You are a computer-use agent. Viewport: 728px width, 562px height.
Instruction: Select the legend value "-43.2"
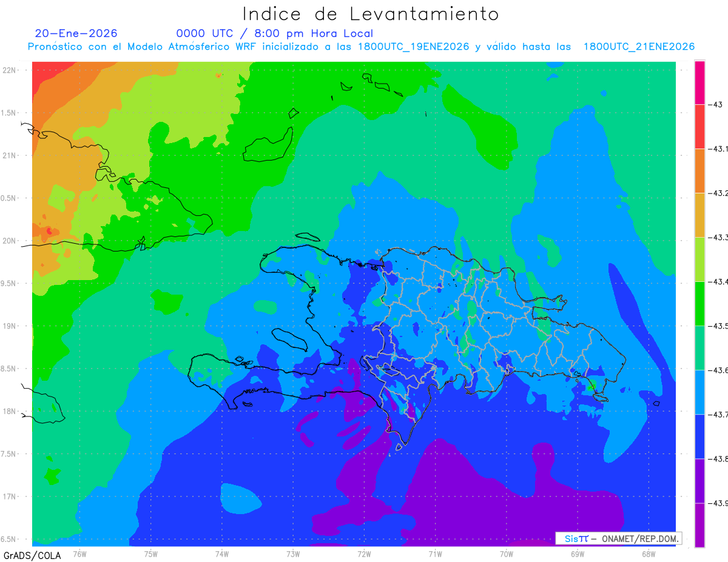718,193
